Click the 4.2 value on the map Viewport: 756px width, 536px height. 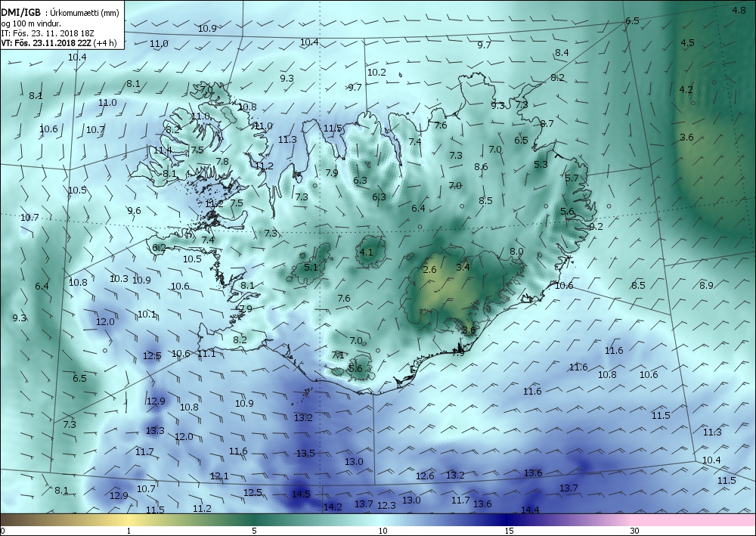coord(686,90)
